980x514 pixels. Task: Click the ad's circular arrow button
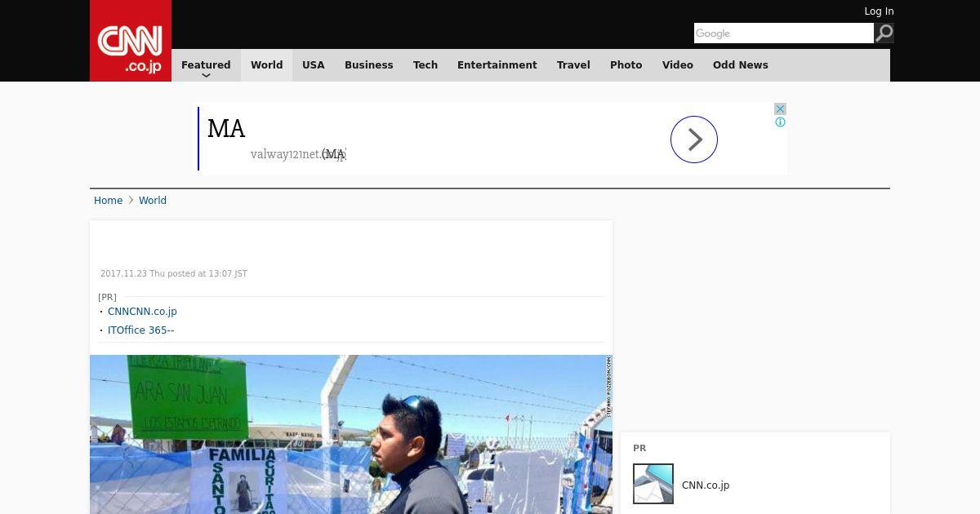click(x=694, y=140)
